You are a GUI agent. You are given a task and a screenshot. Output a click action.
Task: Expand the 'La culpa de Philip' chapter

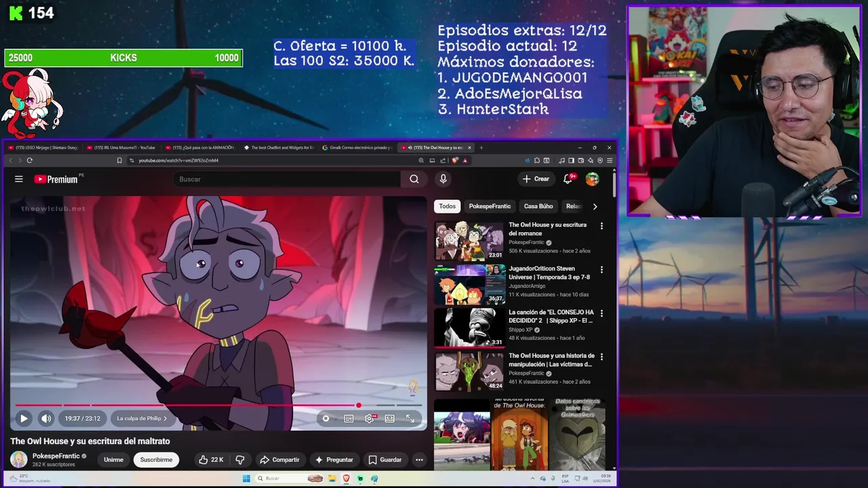(x=142, y=418)
